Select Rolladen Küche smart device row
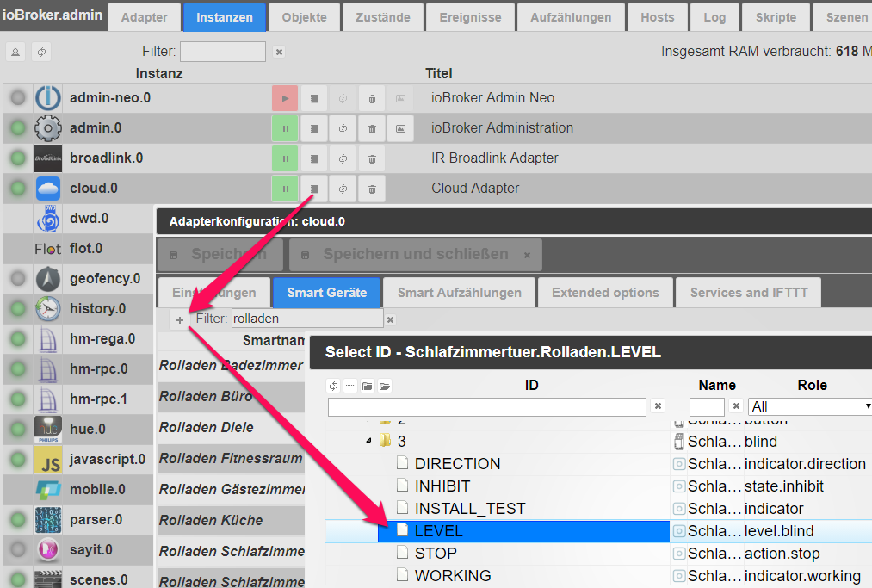872x588 pixels. coord(231,520)
